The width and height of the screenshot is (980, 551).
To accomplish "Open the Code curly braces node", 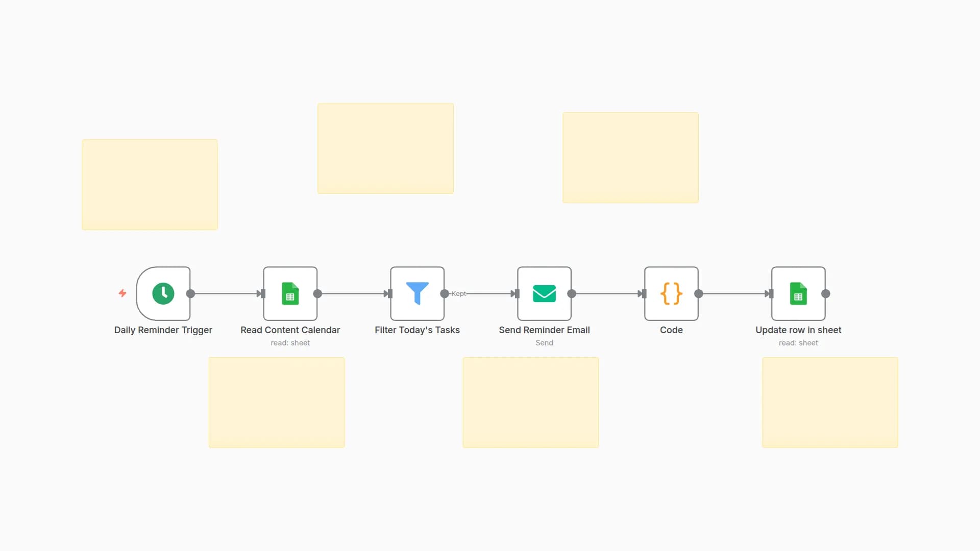I will [671, 293].
